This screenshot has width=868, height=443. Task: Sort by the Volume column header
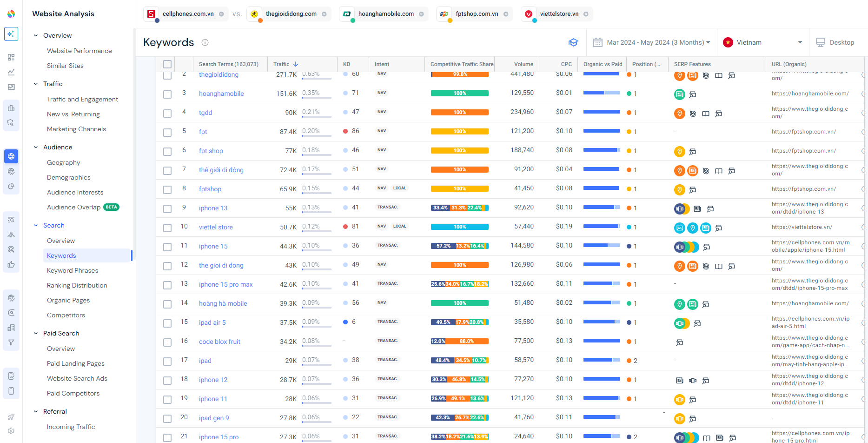point(523,64)
